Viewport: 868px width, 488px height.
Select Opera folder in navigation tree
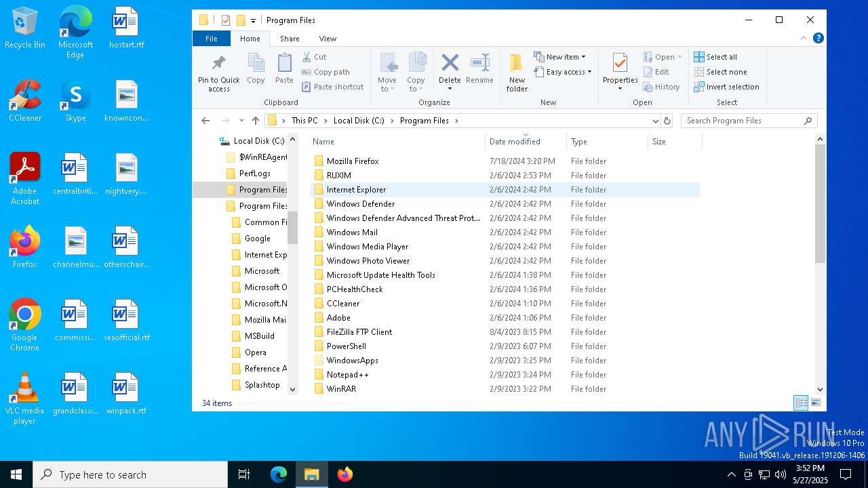[x=256, y=352]
